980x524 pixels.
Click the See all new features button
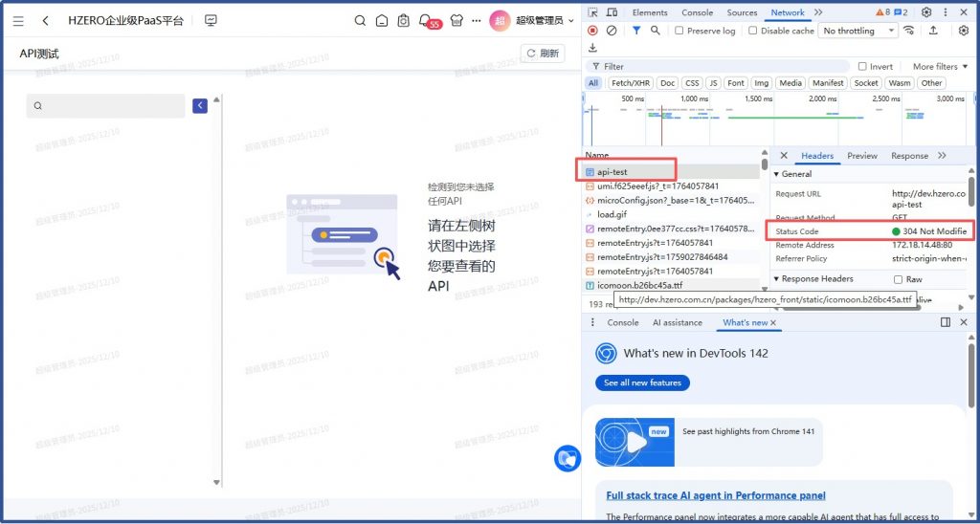(x=642, y=382)
